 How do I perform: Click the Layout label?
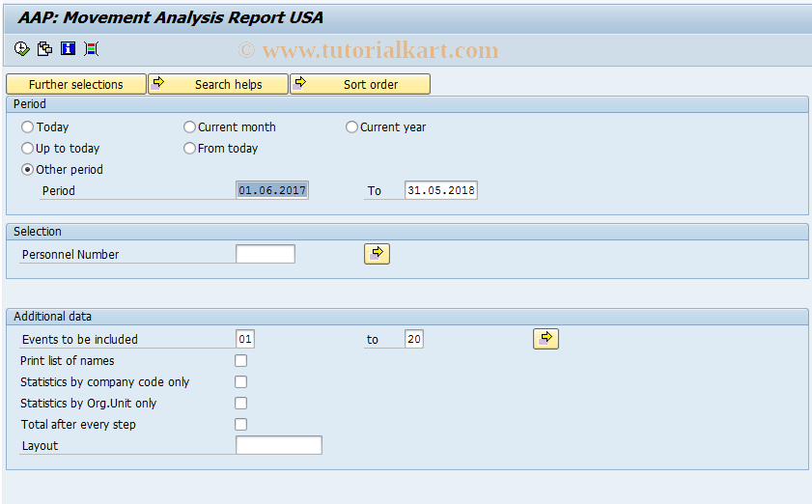pyautogui.click(x=40, y=445)
